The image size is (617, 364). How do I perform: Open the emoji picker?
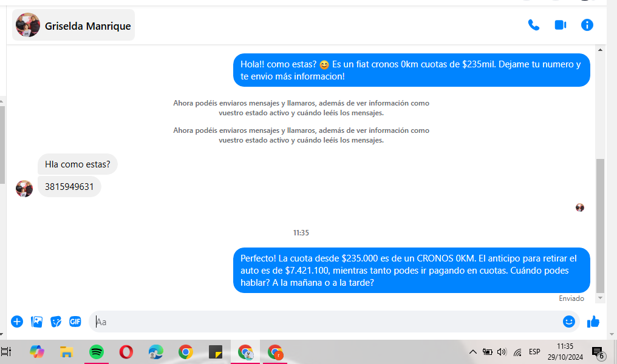pyautogui.click(x=568, y=322)
